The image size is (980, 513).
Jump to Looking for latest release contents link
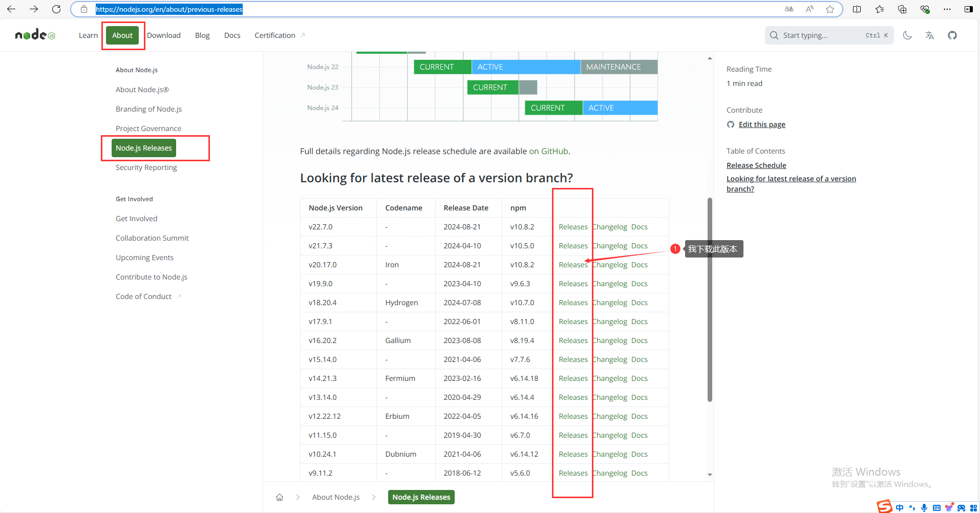pos(791,184)
